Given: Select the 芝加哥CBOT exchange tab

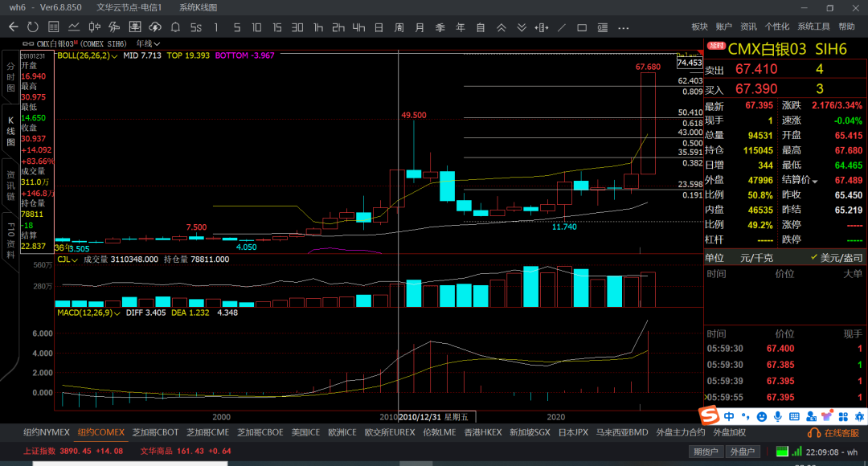Looking at the screenshot, I should point(155,432).
